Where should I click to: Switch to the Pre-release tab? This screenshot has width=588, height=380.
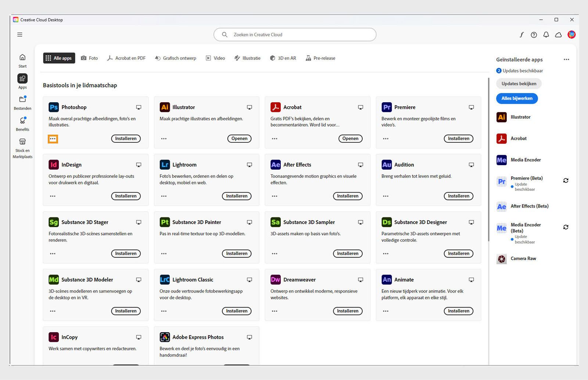pos(320,58)
